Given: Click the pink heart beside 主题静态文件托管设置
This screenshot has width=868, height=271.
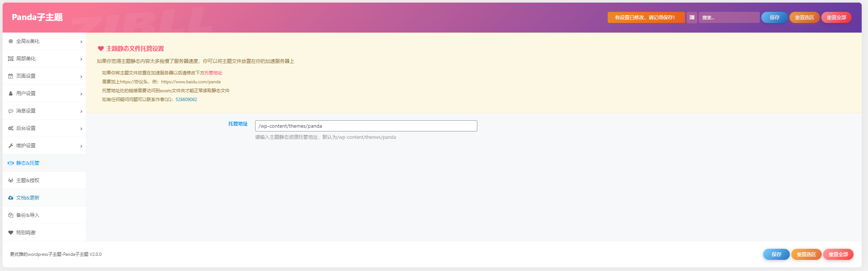Looking at the screenshot, I should (x=101, y=48).
